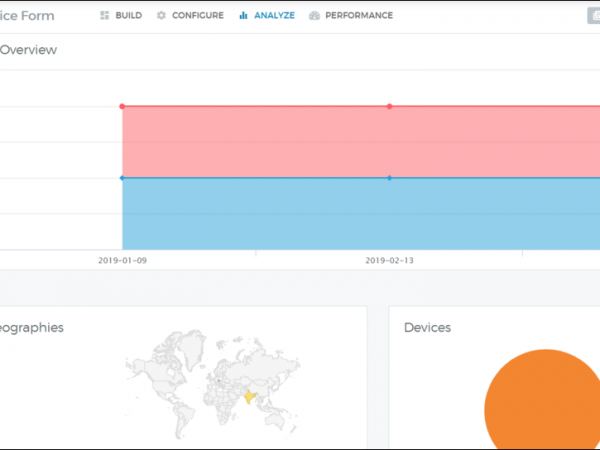The image size is (600, 450).
Task: Click India highlighted on the world map
Action: tap(251, 397)
